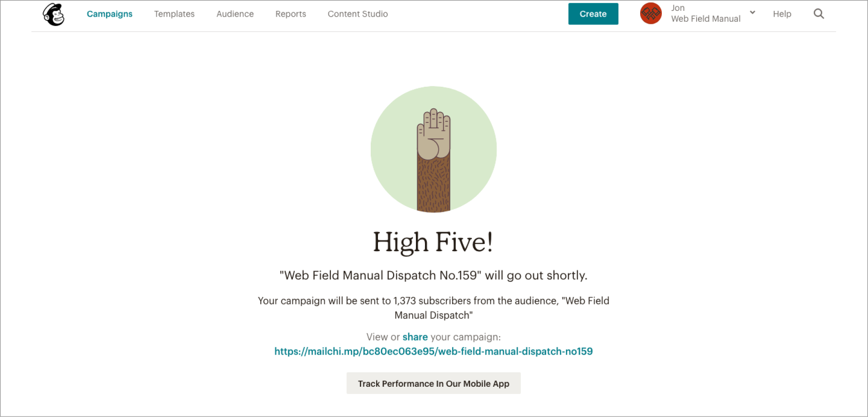Open the mailchi.mp campaign URL

tap(433, 351)
